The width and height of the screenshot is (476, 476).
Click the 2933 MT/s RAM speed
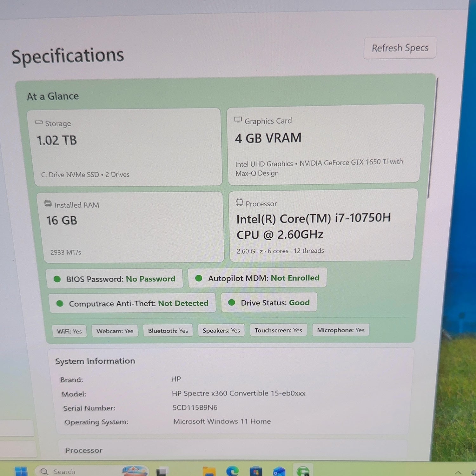tap(66, 252)
